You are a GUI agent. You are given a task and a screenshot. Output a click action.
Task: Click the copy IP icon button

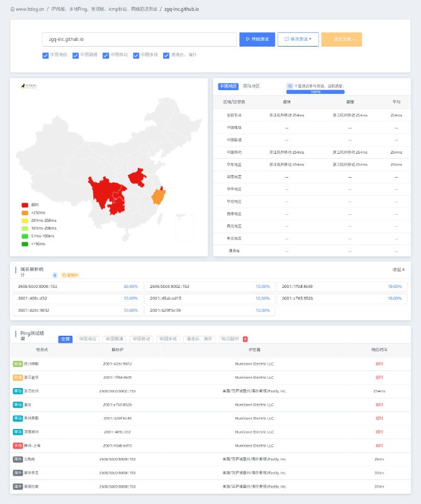coord(70,275)
